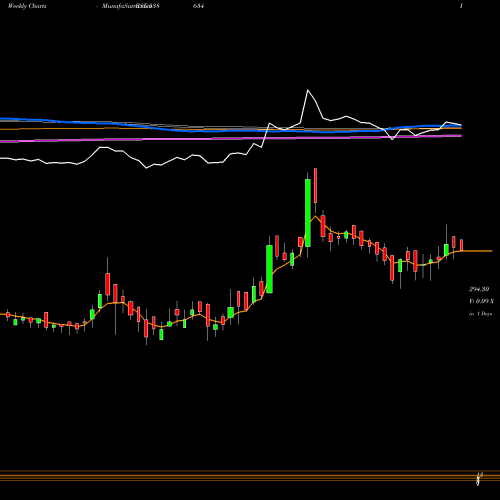500x500 pixels.
Task: Click the last red candlestick on the right
Action: 462,245
